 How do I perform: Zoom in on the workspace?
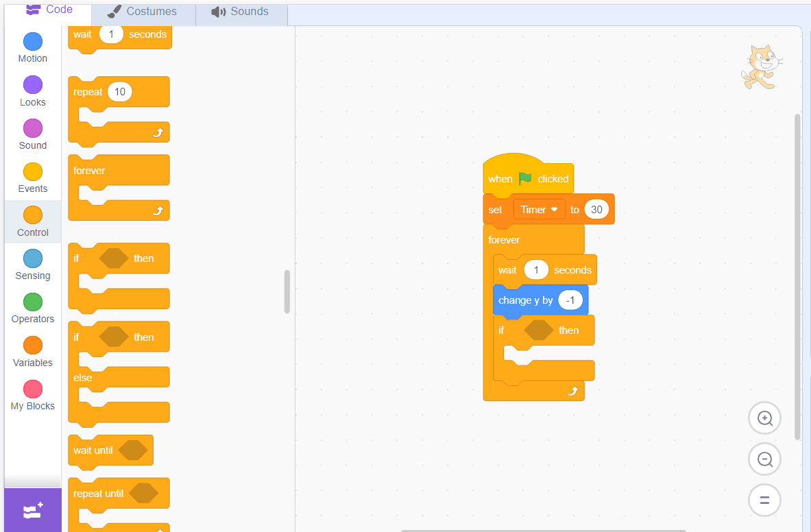[x=764, y=418]
